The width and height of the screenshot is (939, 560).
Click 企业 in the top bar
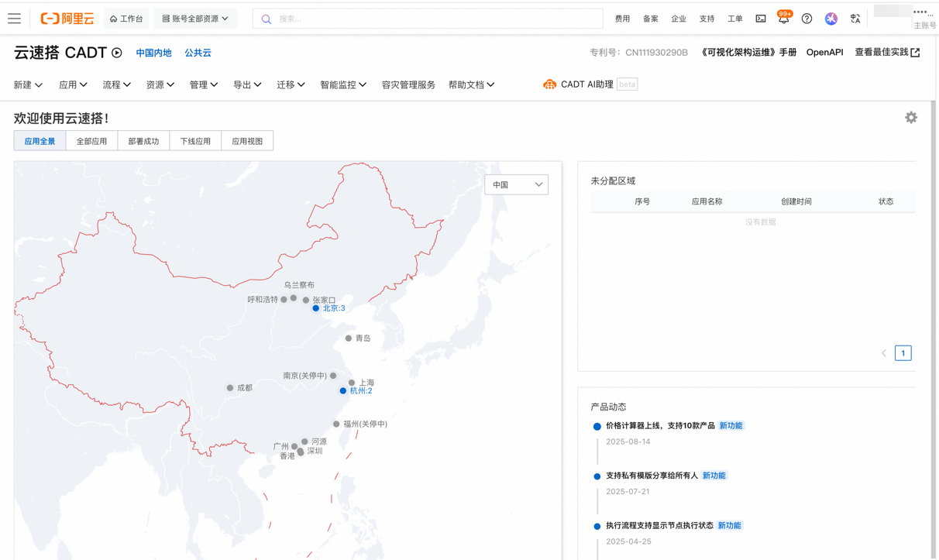click(x=679, y=19)
